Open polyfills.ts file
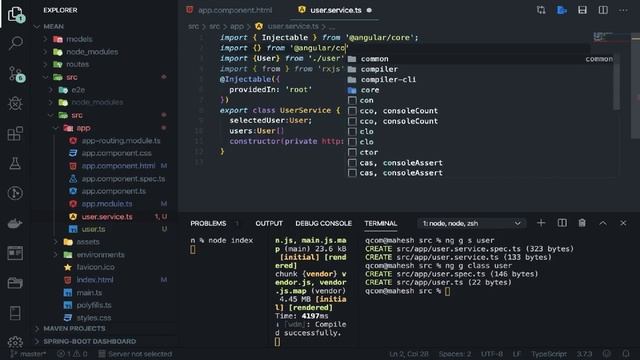 pyautogui.click(x=94, y=305)
